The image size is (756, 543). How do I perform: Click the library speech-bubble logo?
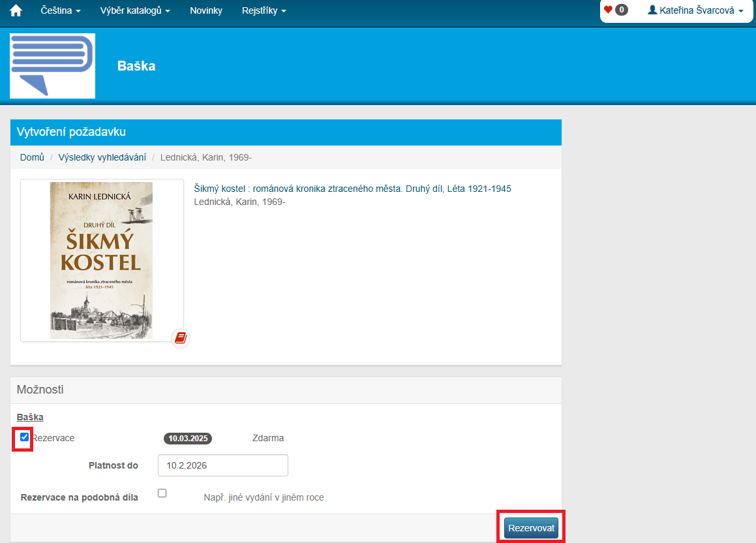click(x=52, y=66)
